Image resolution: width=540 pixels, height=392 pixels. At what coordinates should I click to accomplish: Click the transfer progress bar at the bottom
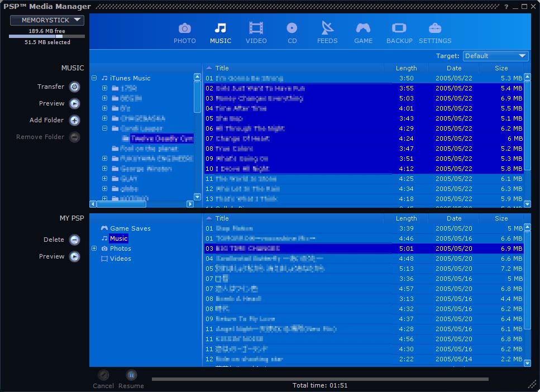click(x=320, y=379)
